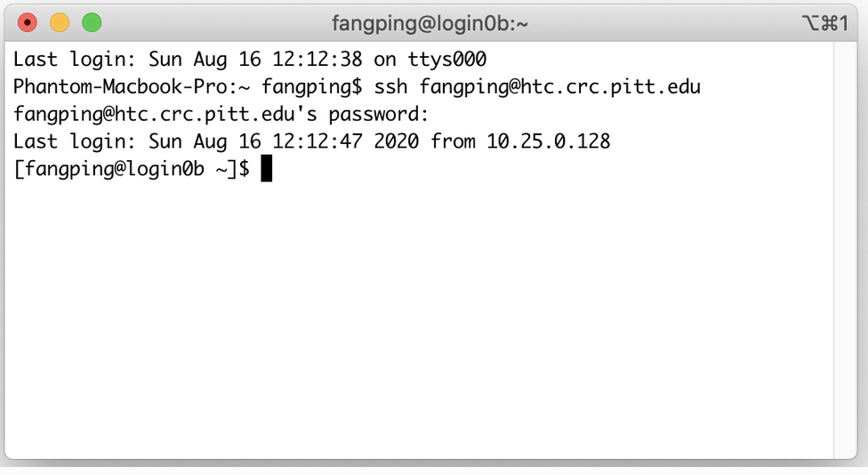Click the username fangping$ in the local prompt
Image resolution: width=868 pixels, height=475 pixels.
[x=312, y=88]
